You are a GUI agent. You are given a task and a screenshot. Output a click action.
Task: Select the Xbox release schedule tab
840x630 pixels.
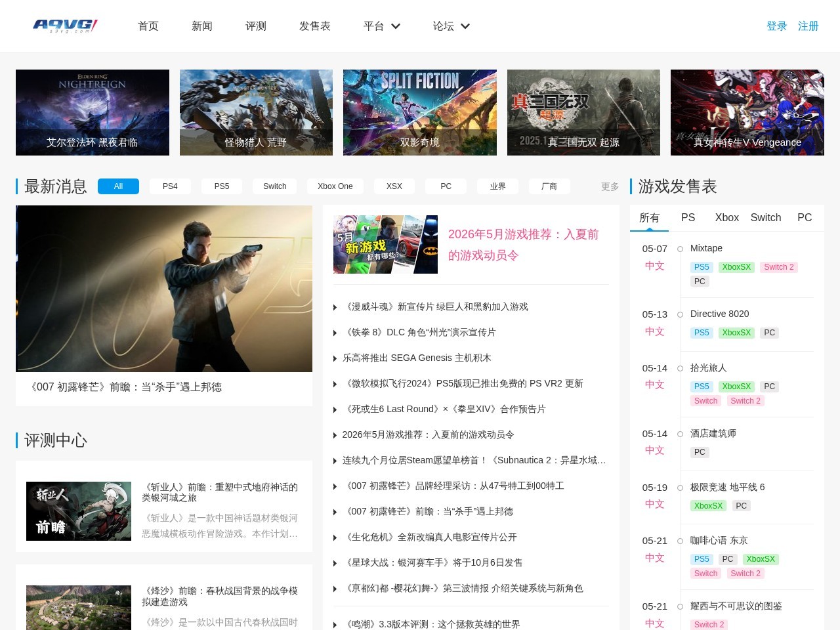pyautogui.click(x=727, y=218)
